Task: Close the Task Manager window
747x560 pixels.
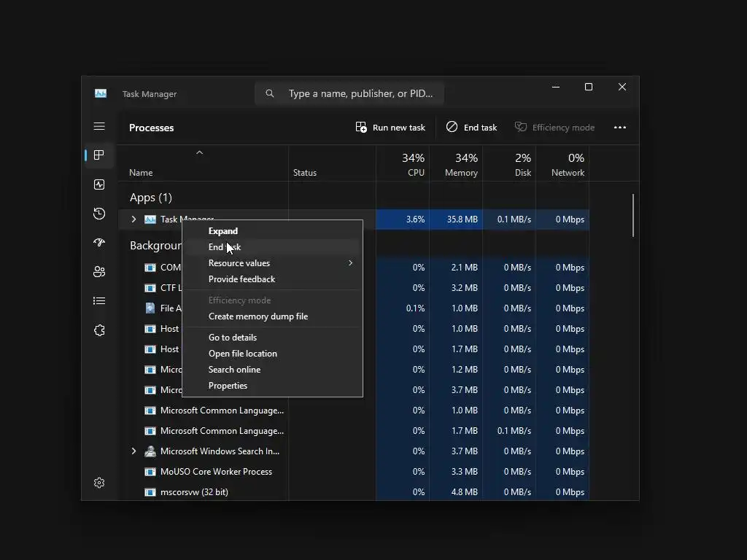Action: (622, 87)
